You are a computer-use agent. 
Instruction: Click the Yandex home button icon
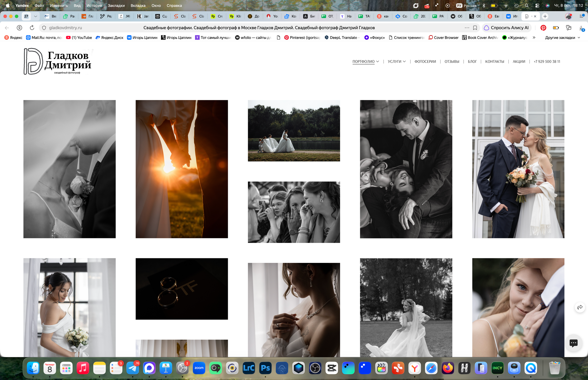click(19, 28)
